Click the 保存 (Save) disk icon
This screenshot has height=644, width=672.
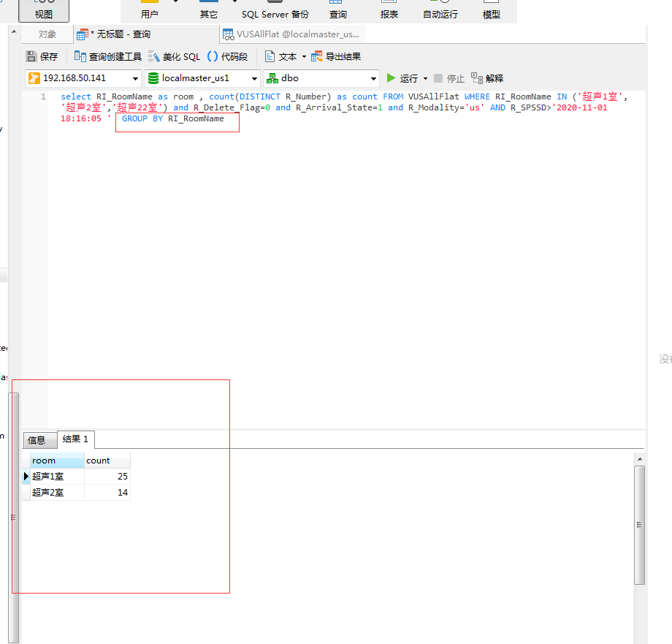point(31,56)
